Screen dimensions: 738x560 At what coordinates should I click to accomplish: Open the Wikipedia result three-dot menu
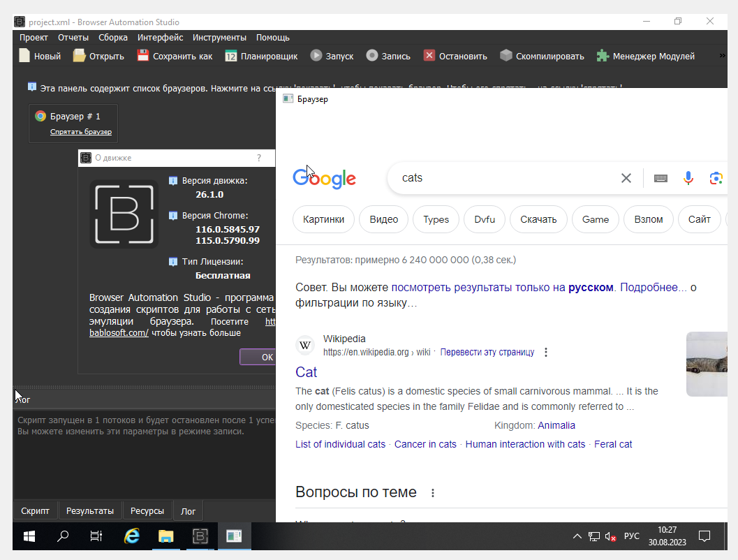tap(545, 352)
